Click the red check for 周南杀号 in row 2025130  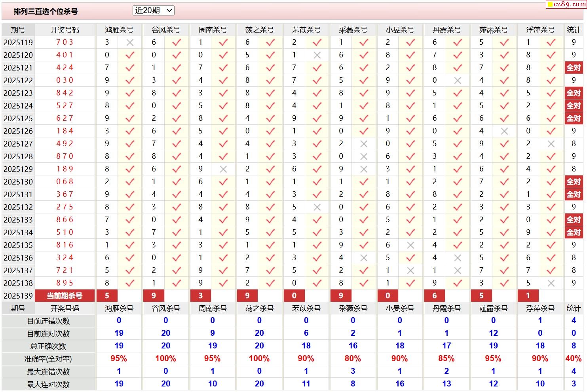(223, 182)
